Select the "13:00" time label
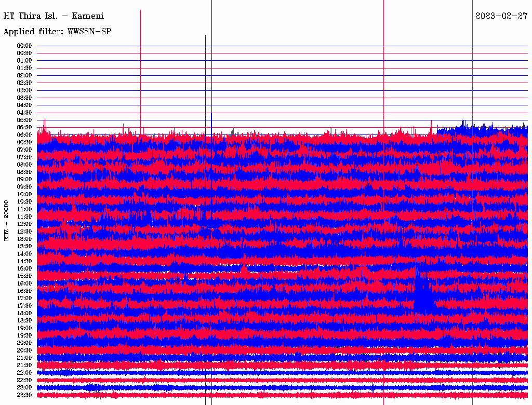 24,239
